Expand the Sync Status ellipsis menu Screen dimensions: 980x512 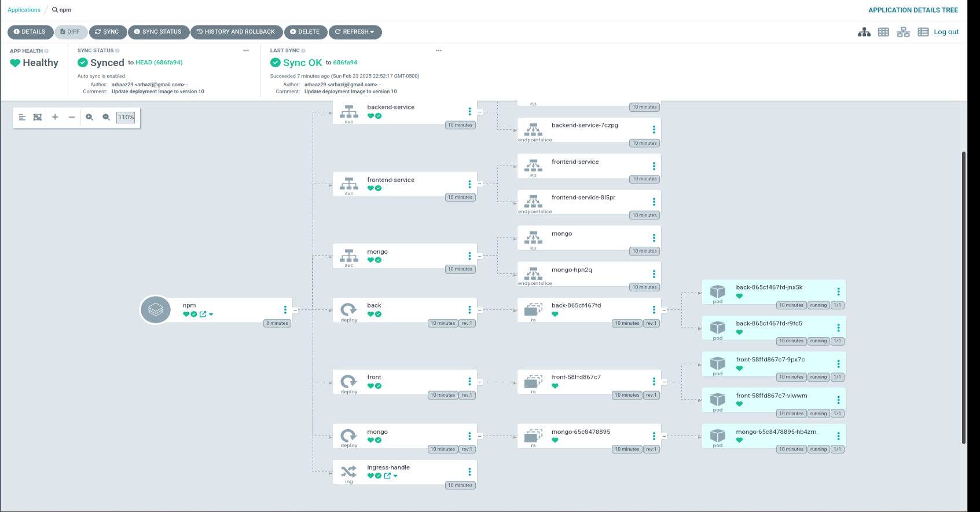point(246,51)
